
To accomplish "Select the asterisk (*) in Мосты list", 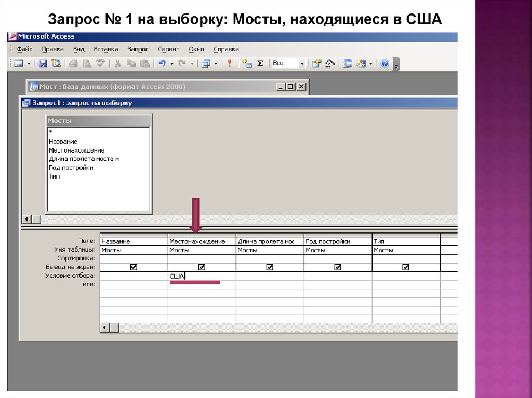I will (x=51, y=132).
